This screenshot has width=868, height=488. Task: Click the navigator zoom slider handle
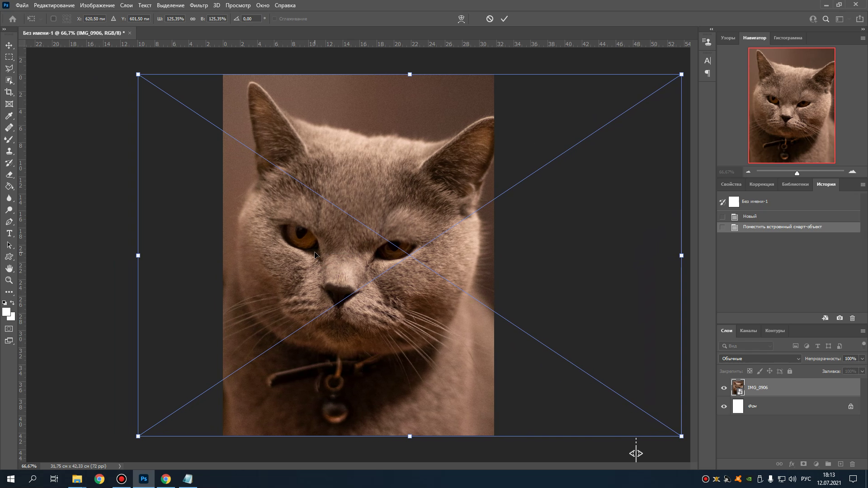point(797,173)
